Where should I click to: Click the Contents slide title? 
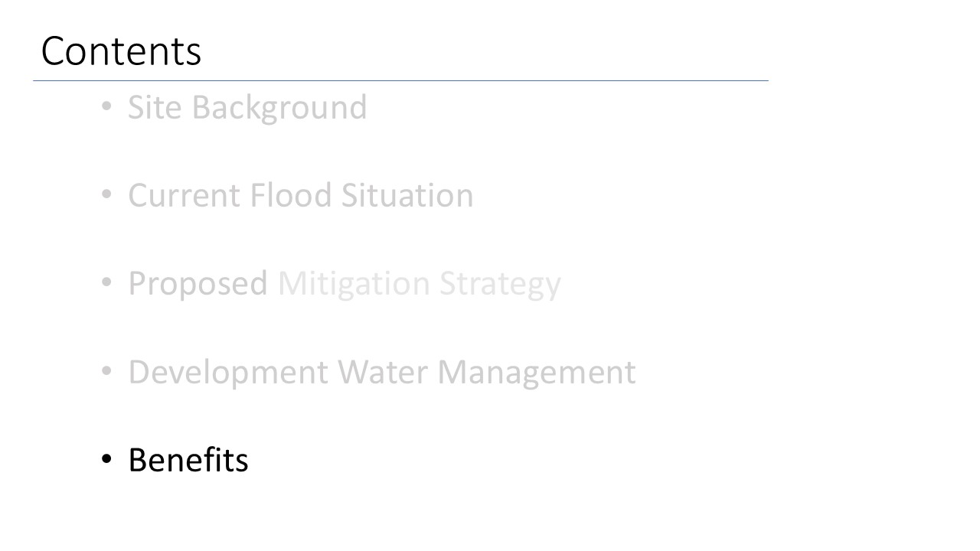pyautogui.click(x=121, y=52)
